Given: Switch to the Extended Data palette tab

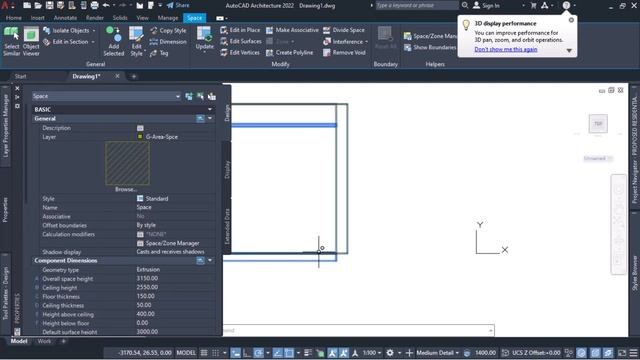Looking at the screenshot, I should click(227, 226).
